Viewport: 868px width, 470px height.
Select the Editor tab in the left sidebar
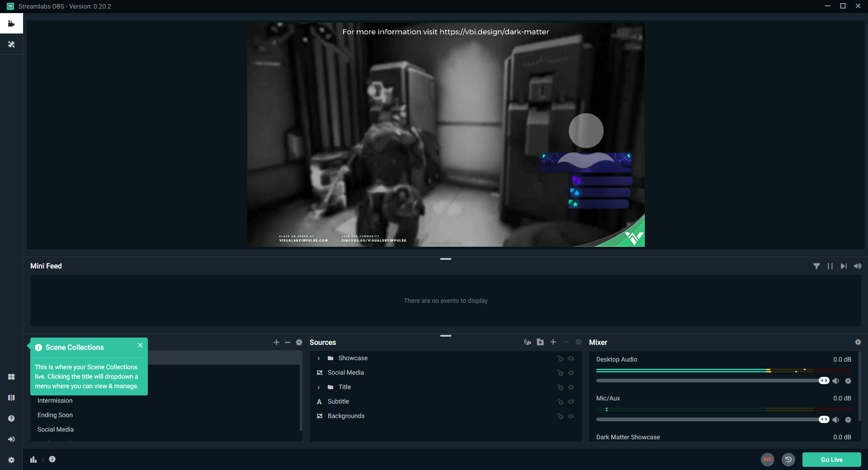click(x=11, y=23)
